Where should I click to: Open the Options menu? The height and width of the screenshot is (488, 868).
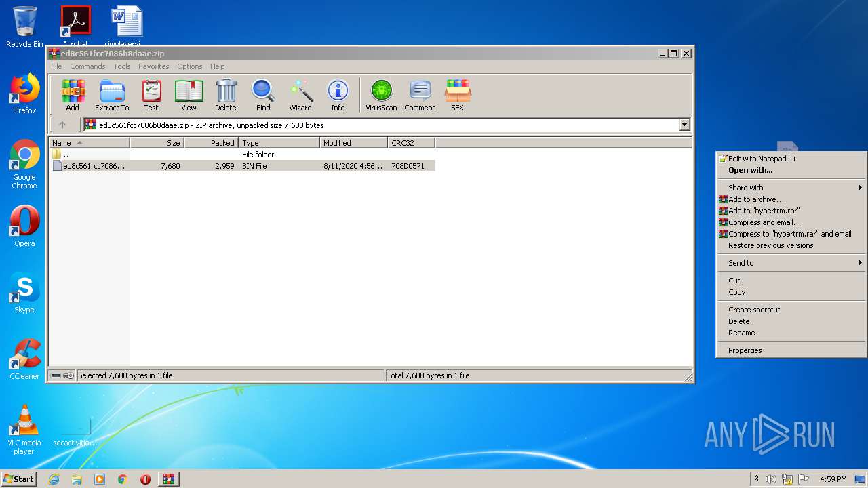[x=190, y=66]
